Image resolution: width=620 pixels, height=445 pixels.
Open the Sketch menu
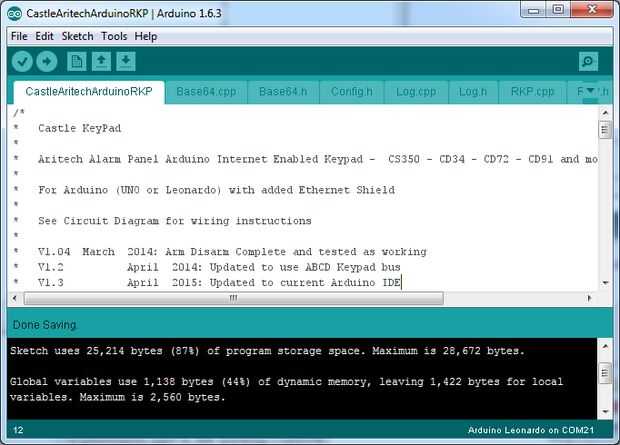(x=78, y=36)
